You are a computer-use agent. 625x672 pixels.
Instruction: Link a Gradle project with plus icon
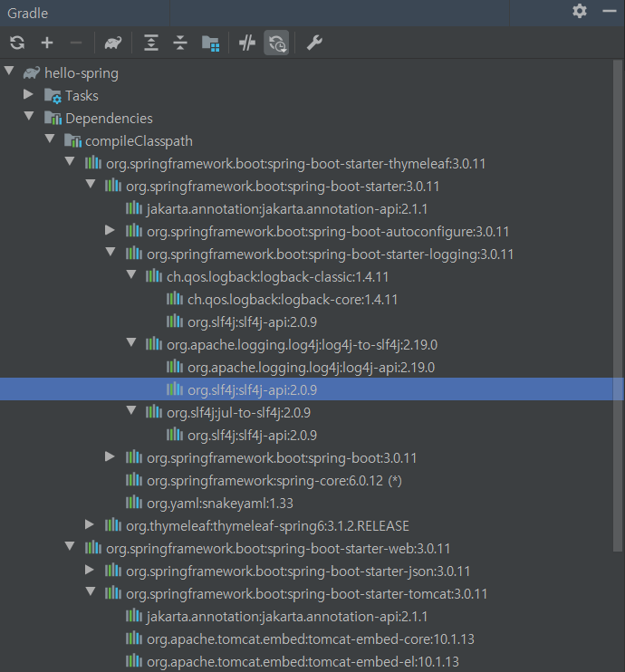click(x=47, y=43)
